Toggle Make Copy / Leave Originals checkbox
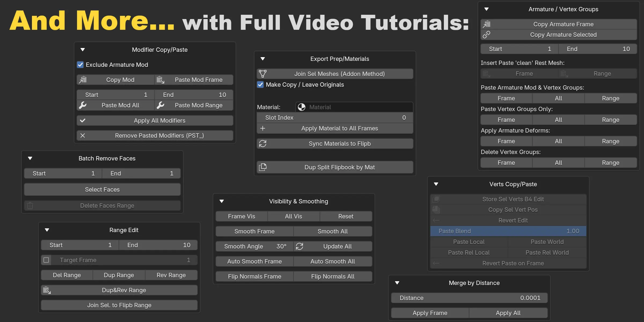 260,85
